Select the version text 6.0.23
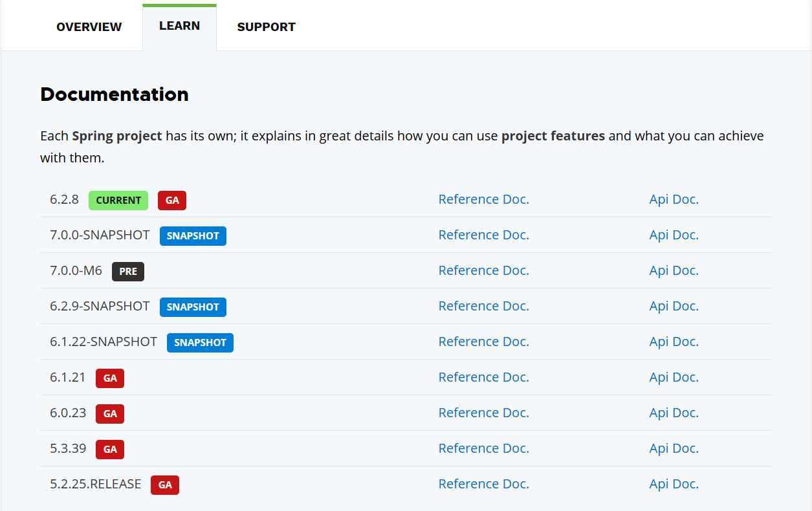 [x=68, y=413]
